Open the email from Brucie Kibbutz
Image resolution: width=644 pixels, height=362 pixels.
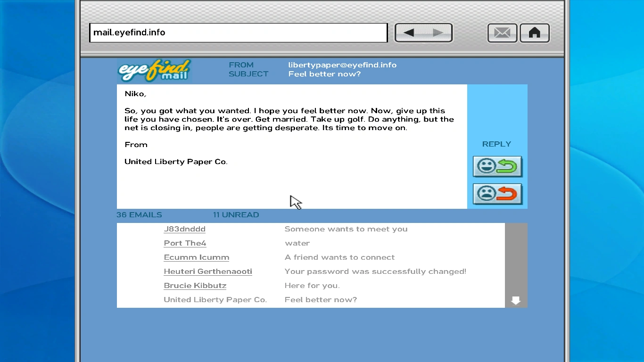coord(195,286)
